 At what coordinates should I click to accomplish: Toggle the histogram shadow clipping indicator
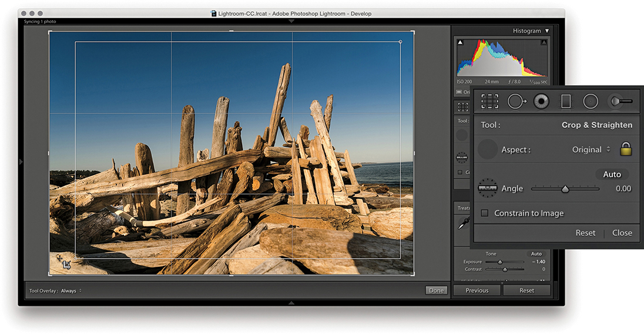click(460, 42)
